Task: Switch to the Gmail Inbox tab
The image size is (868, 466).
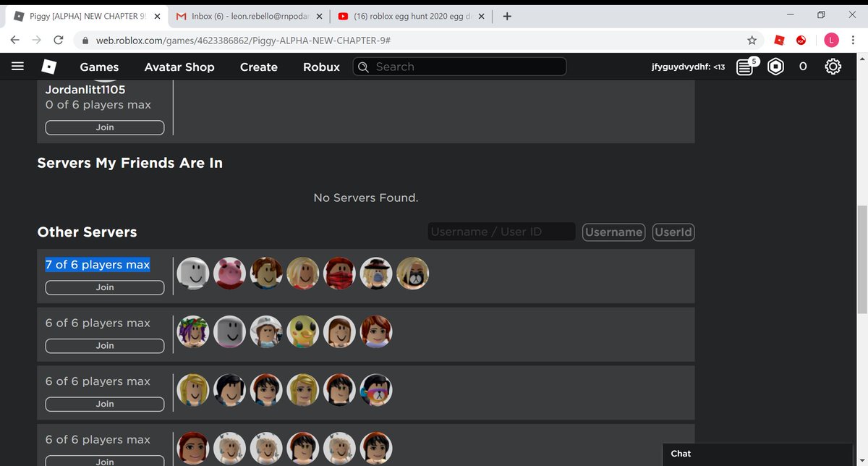Action: (x=247, y=16)
